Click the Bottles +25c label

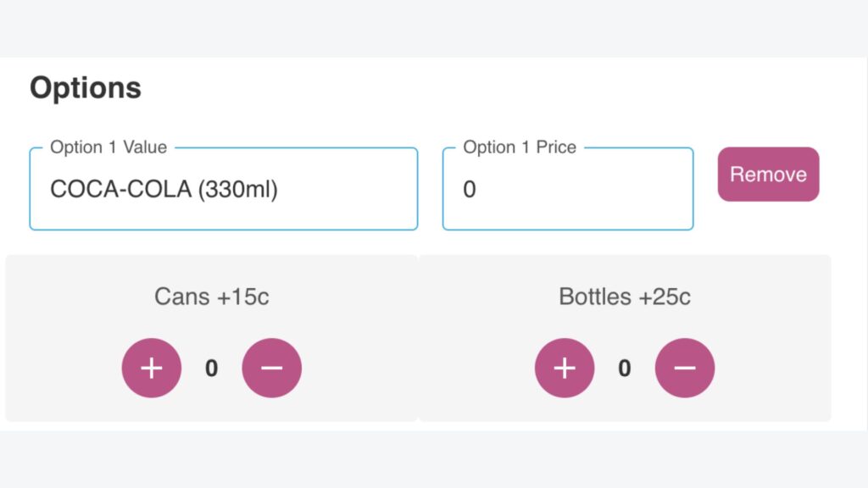click(x=625, y=297)
